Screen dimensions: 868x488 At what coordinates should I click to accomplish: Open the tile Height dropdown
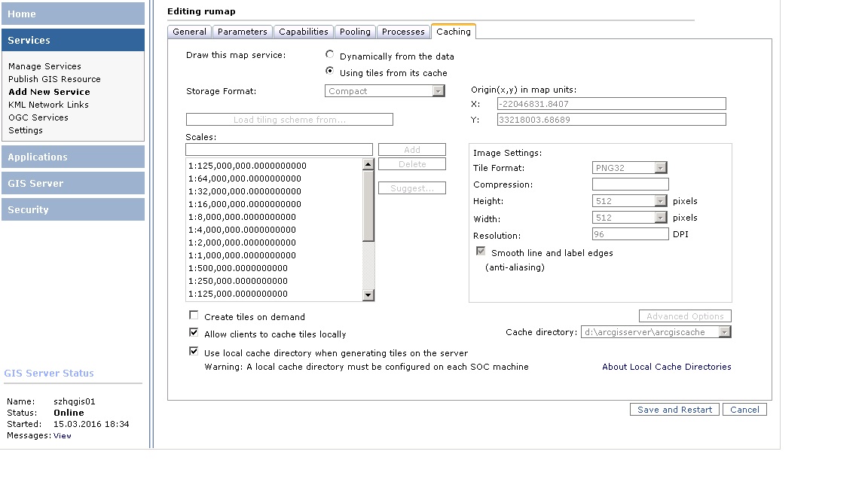[x=660, y=201]
